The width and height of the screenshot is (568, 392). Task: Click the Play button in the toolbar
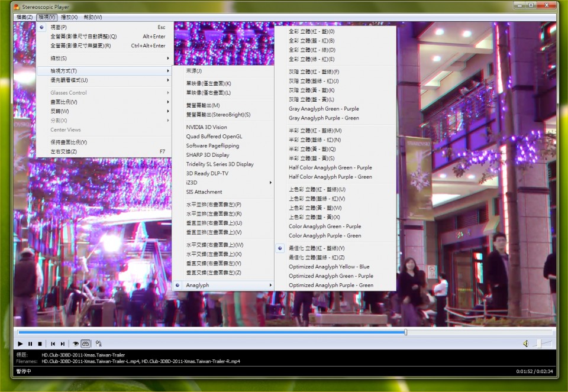[20, 344]
